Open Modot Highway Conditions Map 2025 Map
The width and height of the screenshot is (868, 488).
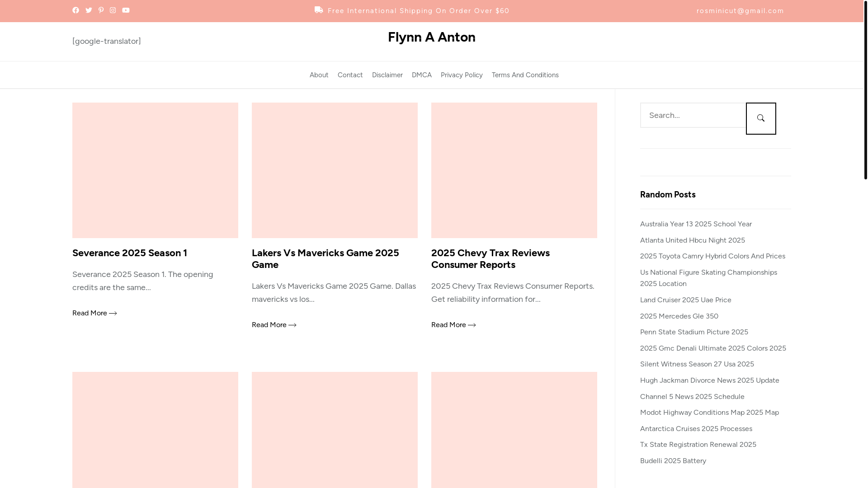[709, 413]
